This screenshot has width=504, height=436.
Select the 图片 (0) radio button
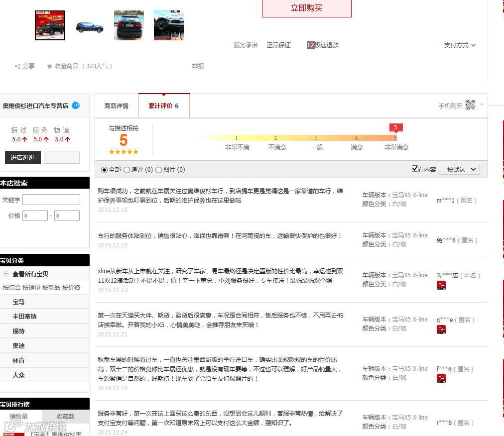point(158,170)
